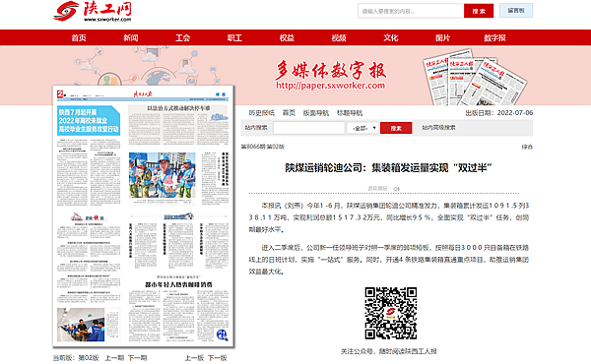Screen dimensions: 591x364
Task: Go to 下一期 next issue
Action: click(137, 357)
